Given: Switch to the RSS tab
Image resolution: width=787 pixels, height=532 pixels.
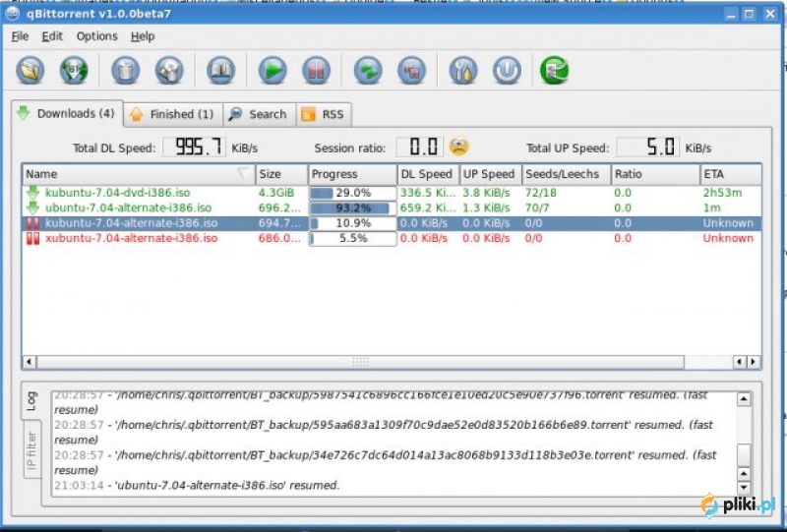Looking at the screenshot, I should click(324, 114).
